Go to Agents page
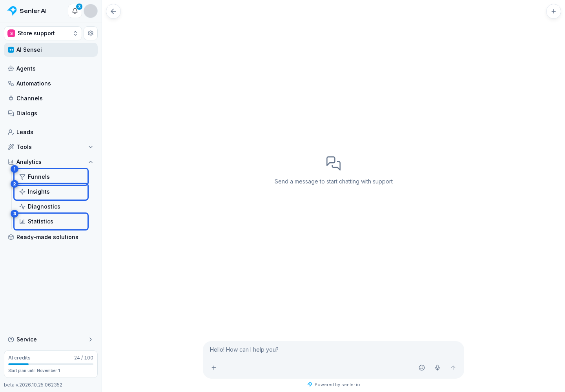Screen dimensions: 565x392 click(x=51, y=69)
